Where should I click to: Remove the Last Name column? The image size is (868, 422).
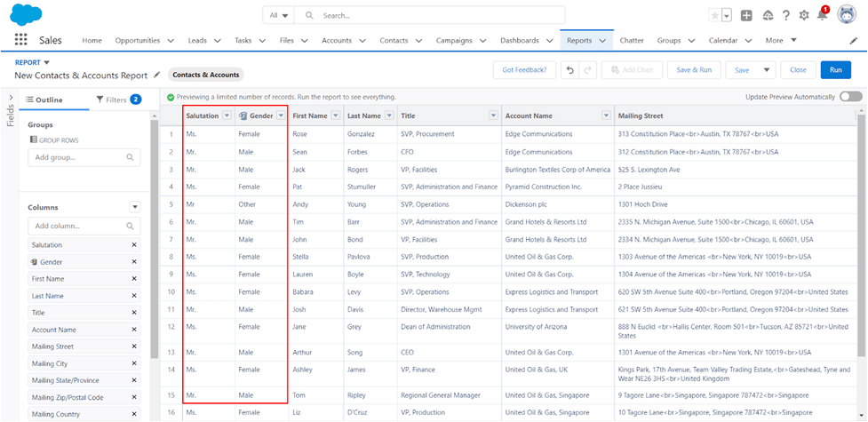coord(134,296)
